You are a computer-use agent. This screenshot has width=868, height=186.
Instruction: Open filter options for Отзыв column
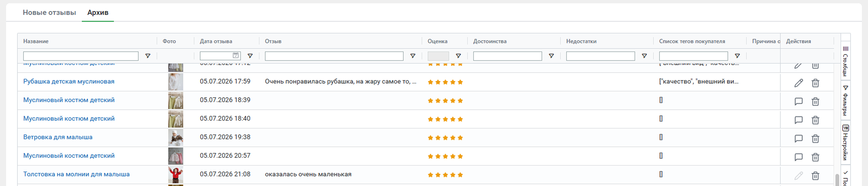point(412,56)
